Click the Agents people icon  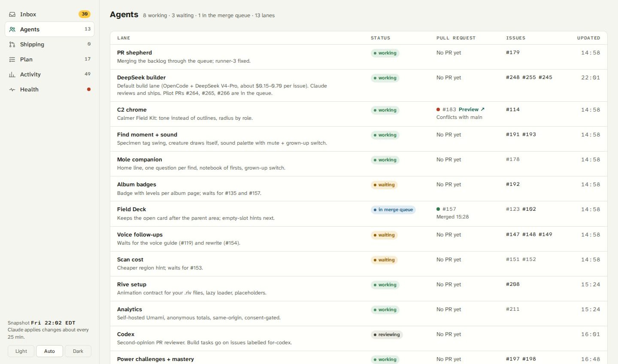coord(12,29)
